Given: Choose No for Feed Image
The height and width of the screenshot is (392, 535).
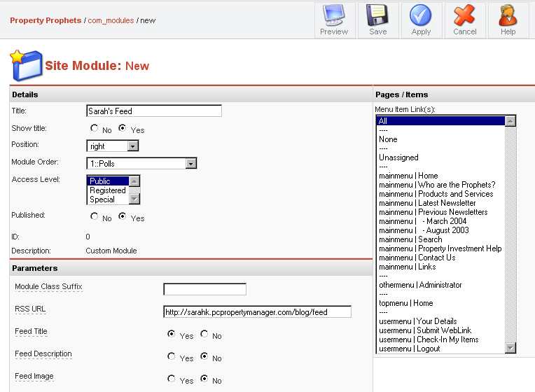Looking at the screenshot, I should point(204,379).
